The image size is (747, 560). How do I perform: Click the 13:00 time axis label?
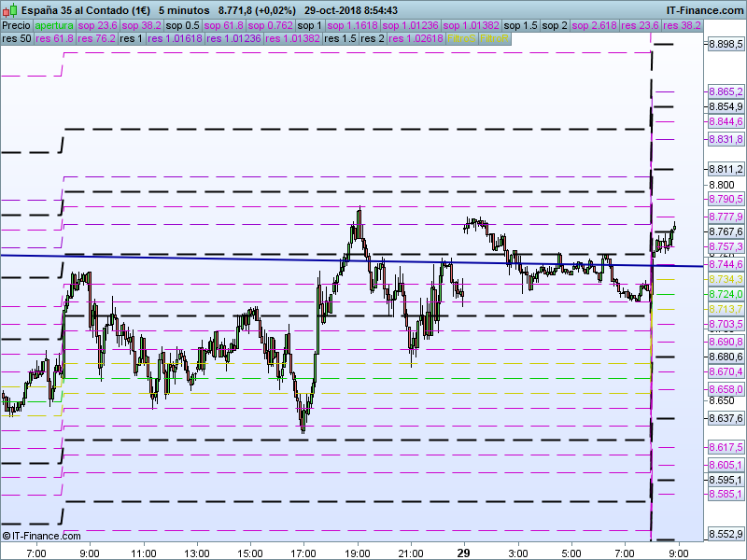tap(197, 553)
